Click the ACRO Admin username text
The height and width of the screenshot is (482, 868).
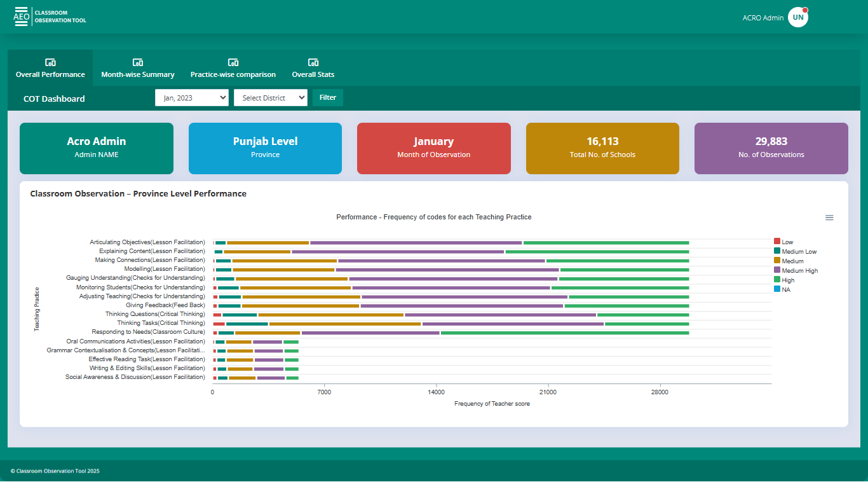pos(763,18)
